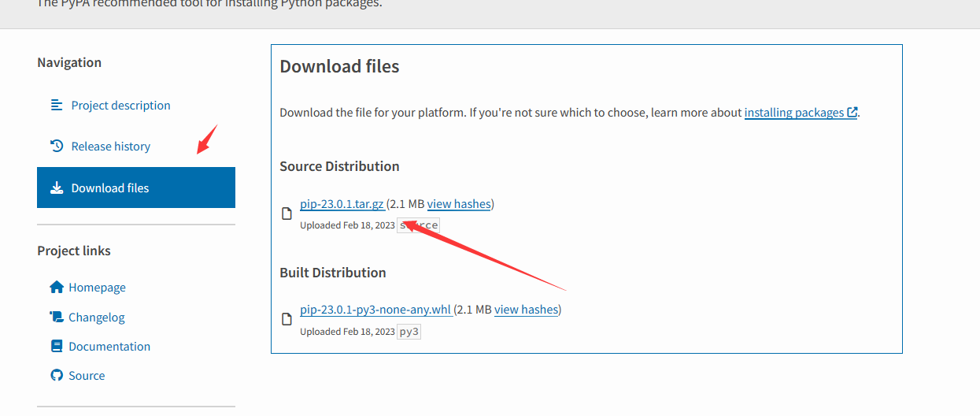
Task: Download pip-23.0.1-py3-none-any.whl file
Action: click(376, 310)
